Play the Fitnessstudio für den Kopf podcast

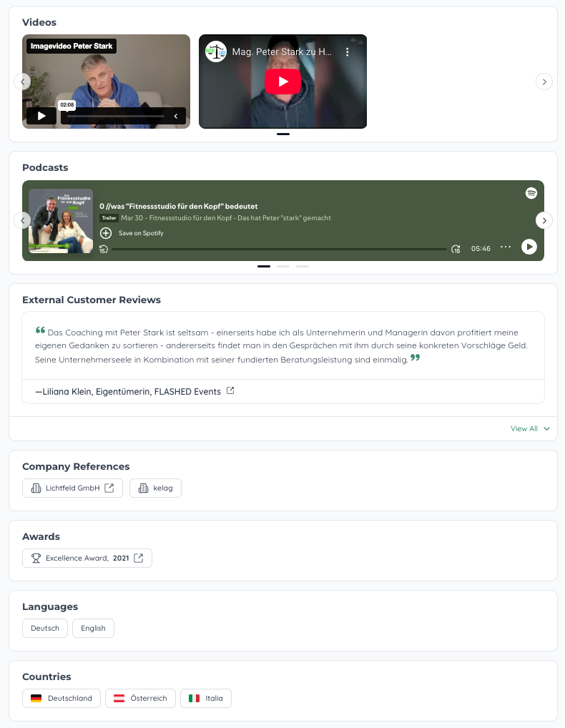[x=529, y=247]
